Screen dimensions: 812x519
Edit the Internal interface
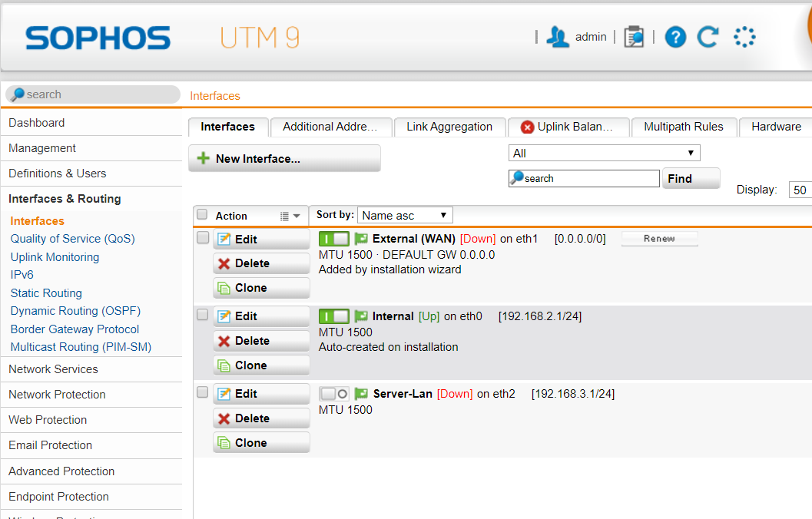pyautogui.click(x=261, y=316)
